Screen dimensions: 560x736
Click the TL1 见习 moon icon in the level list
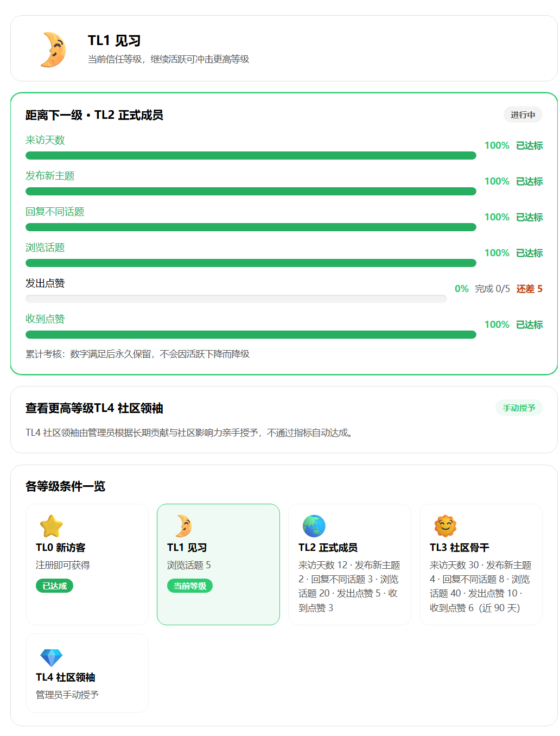[x=183, y=526]
